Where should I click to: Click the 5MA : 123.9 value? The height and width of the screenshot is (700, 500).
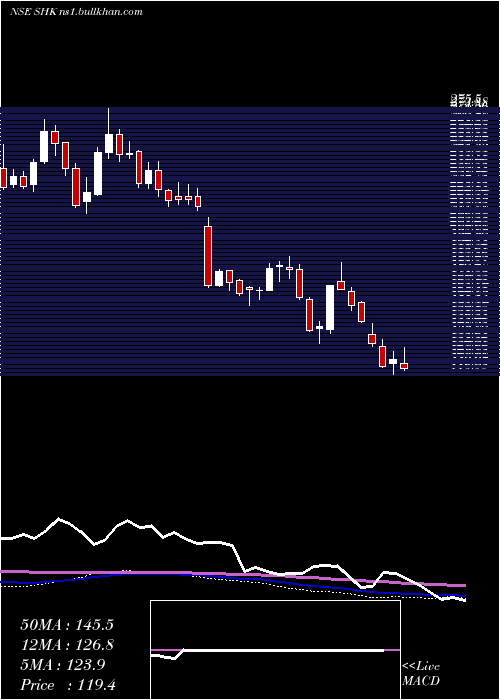coord(62,665)
